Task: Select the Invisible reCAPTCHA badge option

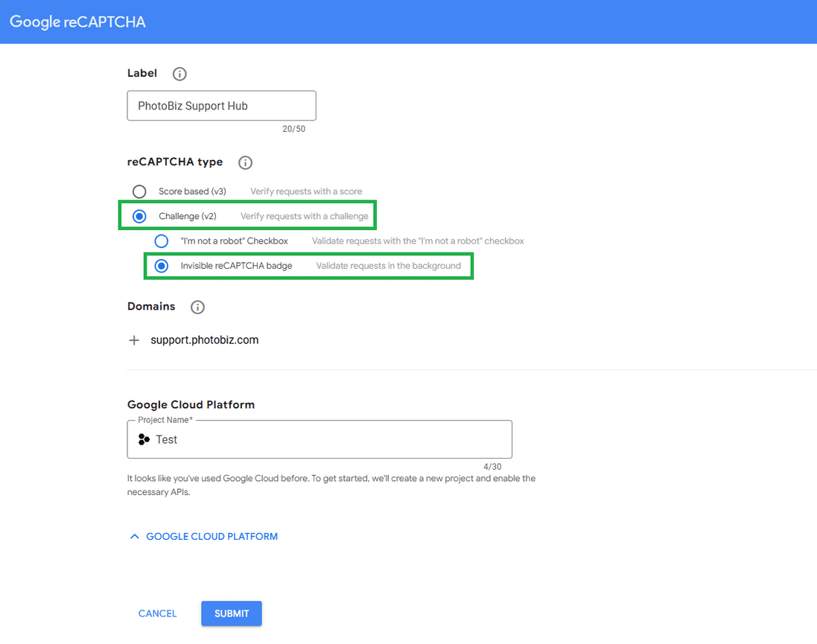Action: [x=162, y=266]
